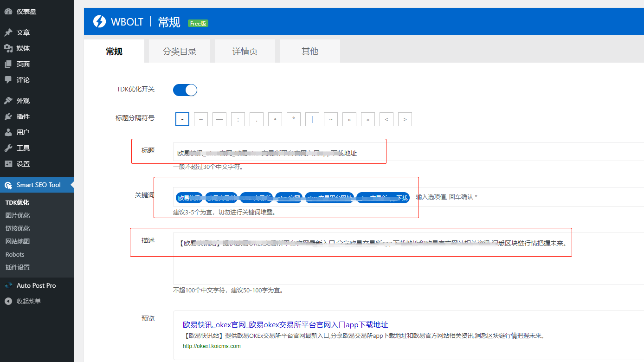
Task: Select the » title separator
Action: click(x=368, y=119)
